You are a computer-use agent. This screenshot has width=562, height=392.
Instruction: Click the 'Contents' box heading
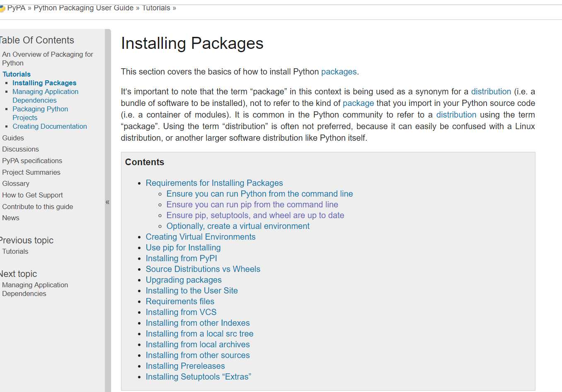145,162
